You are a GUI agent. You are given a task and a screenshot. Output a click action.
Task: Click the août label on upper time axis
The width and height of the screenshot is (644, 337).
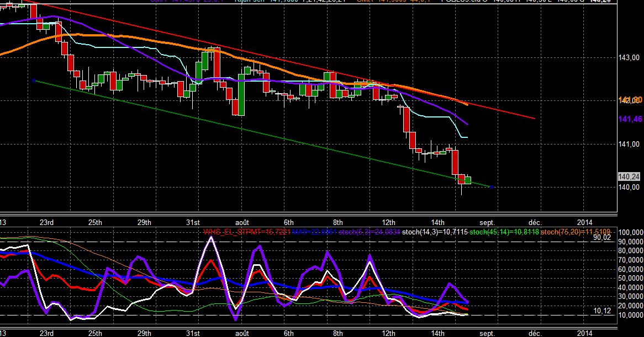coord(242,223)
